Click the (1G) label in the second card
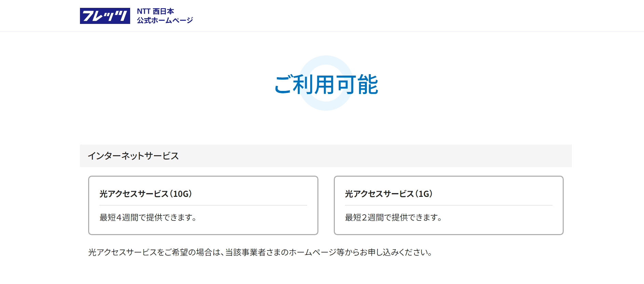Viewport: 644px width, 284px height. point(424,194)
